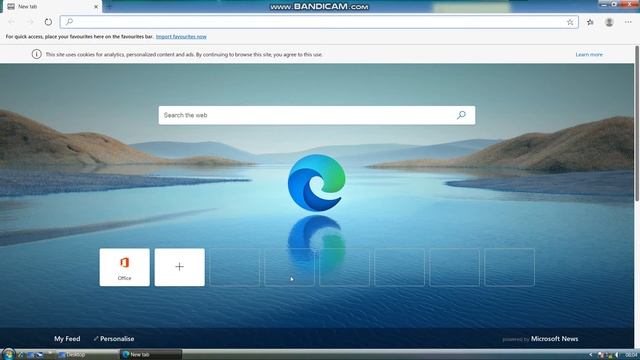Open a new tab with plus button
This screenshot has width=640, height=360.
109,7
